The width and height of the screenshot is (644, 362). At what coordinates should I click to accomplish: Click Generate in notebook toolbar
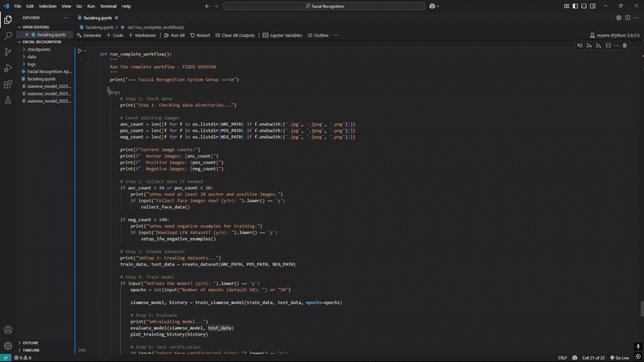(89, 35)
